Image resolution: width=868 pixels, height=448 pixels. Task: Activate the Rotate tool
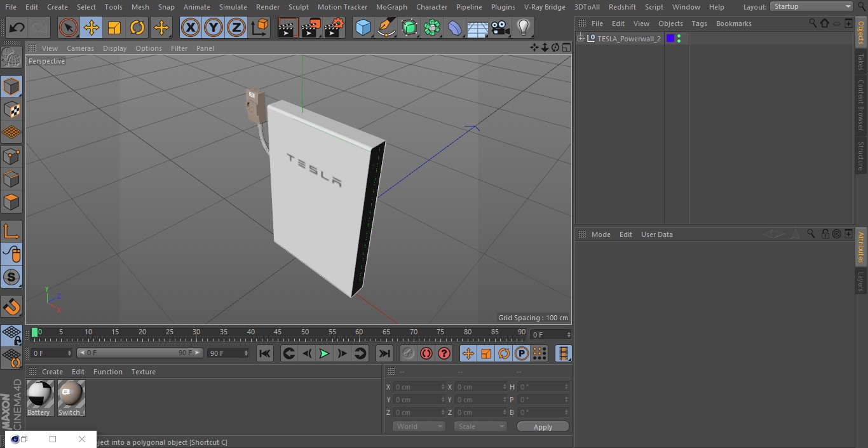pos(137,28)
